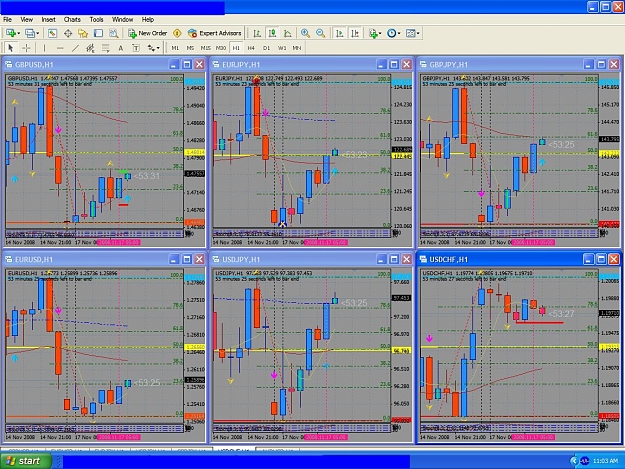Expand the New Chart dropdown arrow

(x=18, y=33)
